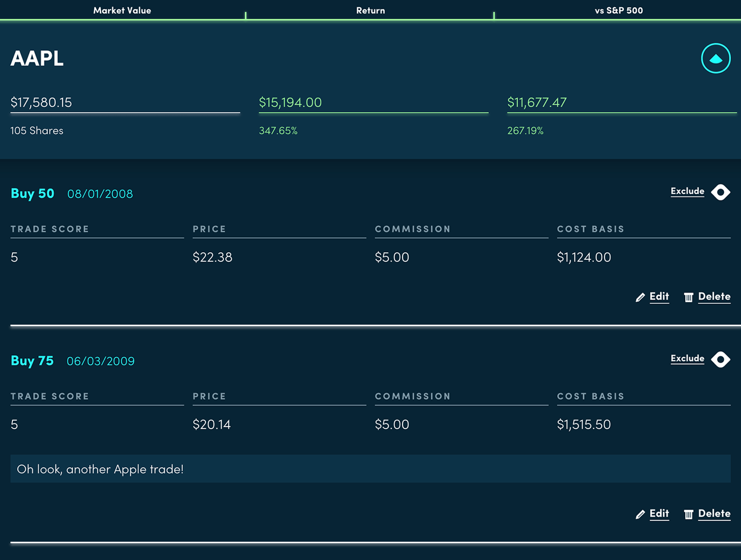Click the 08/01/2008 trade date

100,194
